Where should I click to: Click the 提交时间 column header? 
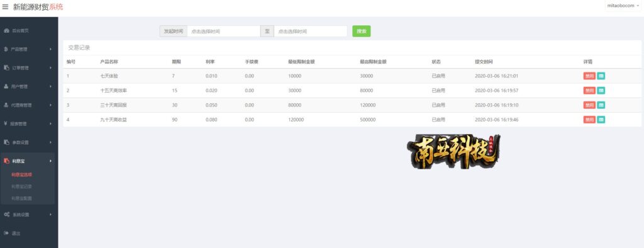pos(484,62)
